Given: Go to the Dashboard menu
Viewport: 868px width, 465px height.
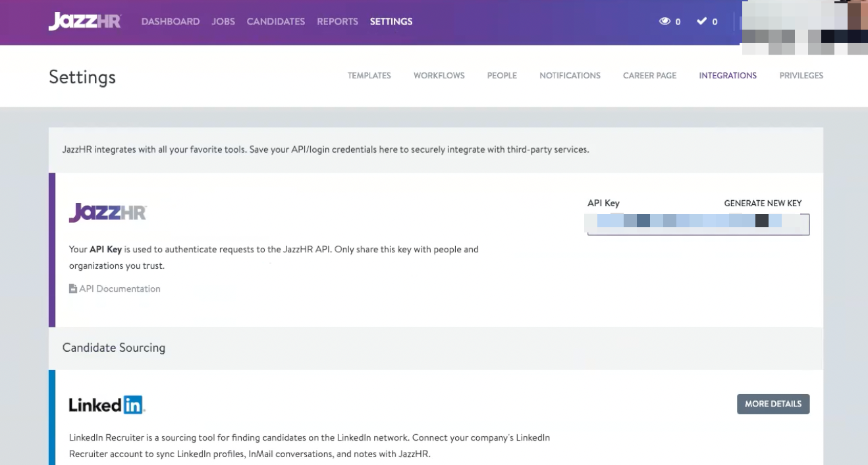Looking at the screenshot, I should click(171, 22).
